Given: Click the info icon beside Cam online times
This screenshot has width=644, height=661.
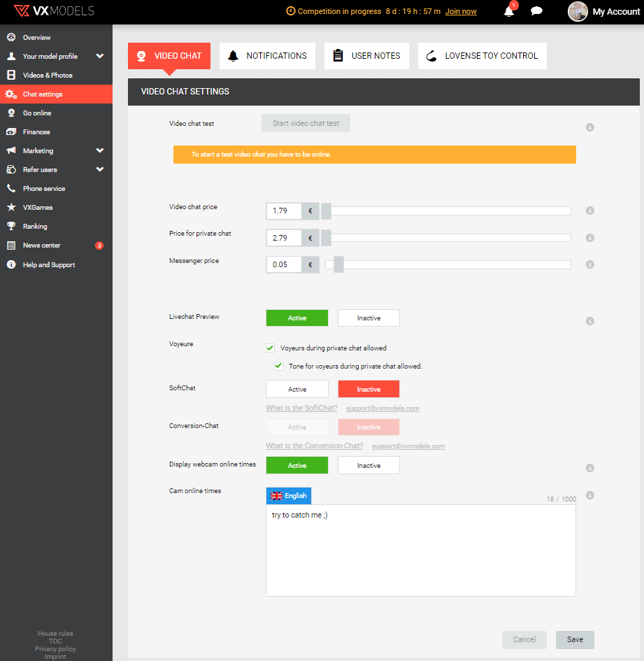Looking at the screenshot, I should click(589, 495).
